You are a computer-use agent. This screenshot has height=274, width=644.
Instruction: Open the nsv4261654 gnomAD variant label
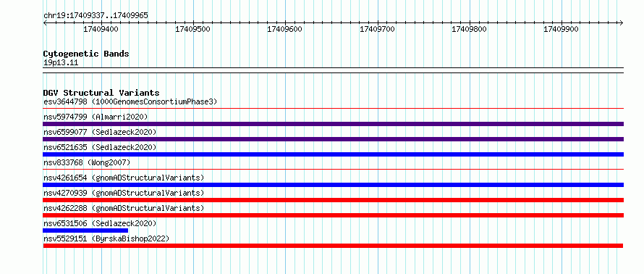124,178
